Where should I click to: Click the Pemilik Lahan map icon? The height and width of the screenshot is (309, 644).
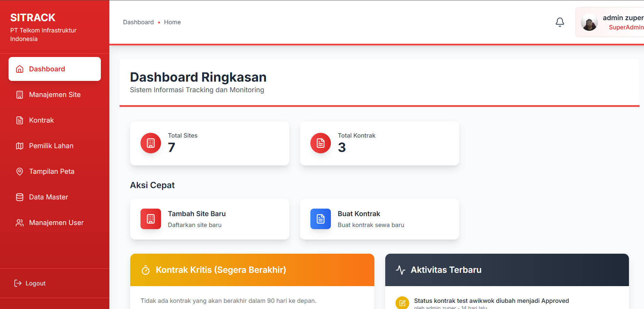point(20,146)
